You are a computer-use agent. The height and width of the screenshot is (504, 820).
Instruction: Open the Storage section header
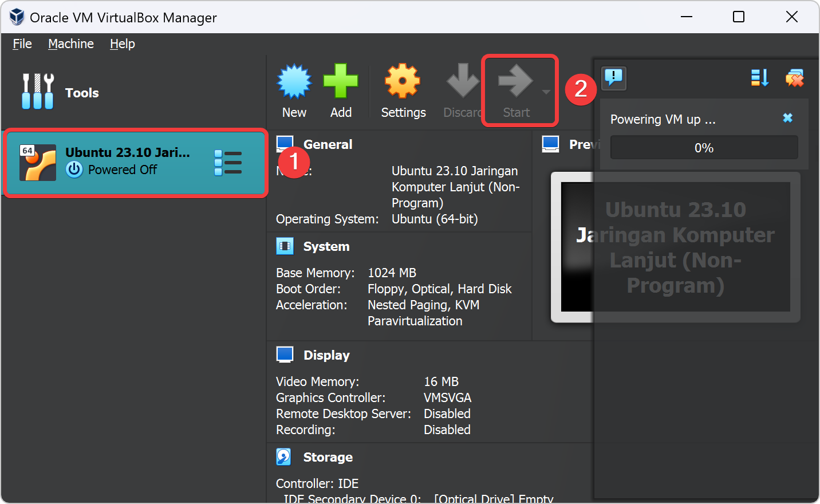(x=328, y=457)
